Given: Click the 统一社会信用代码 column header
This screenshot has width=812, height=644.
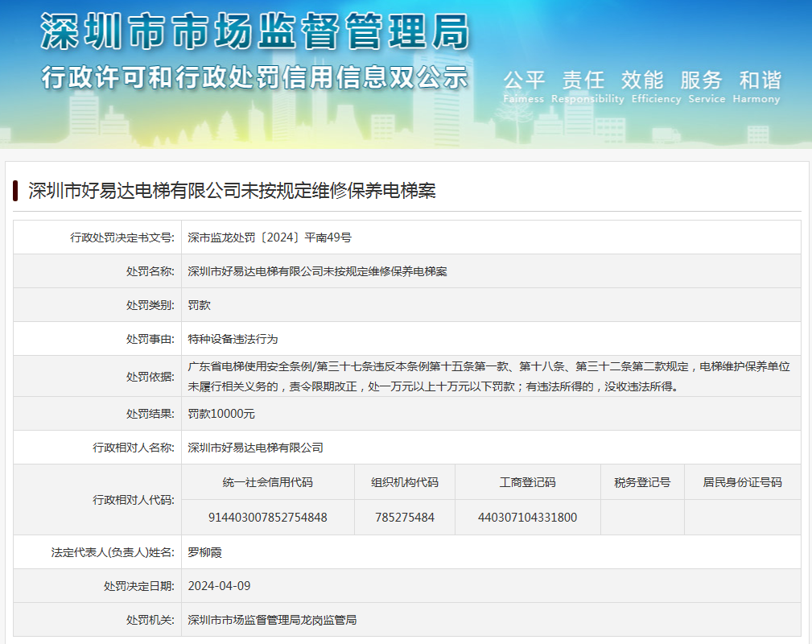Looking at the screenshot, I should (x=268, y=482).
